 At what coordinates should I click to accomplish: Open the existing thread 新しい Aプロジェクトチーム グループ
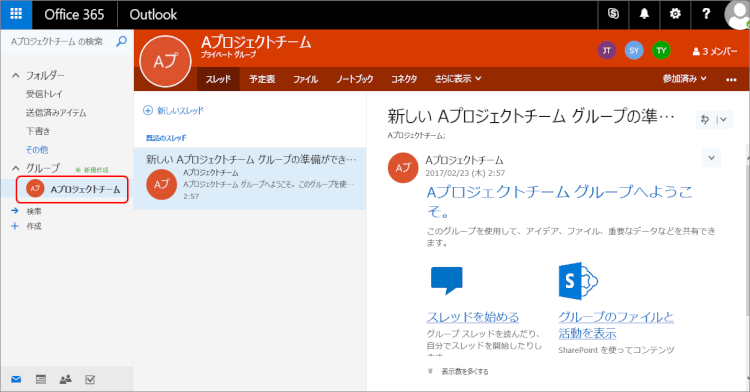click(250, 178)
